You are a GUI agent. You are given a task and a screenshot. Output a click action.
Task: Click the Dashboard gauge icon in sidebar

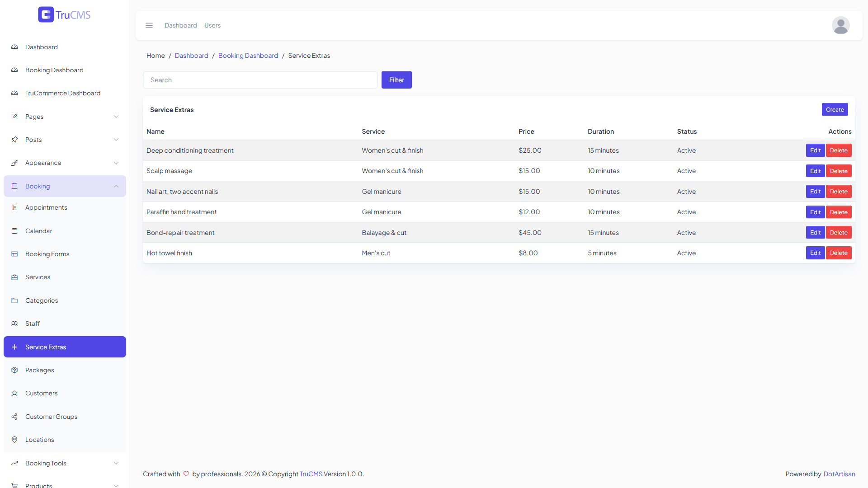[14, 47]
